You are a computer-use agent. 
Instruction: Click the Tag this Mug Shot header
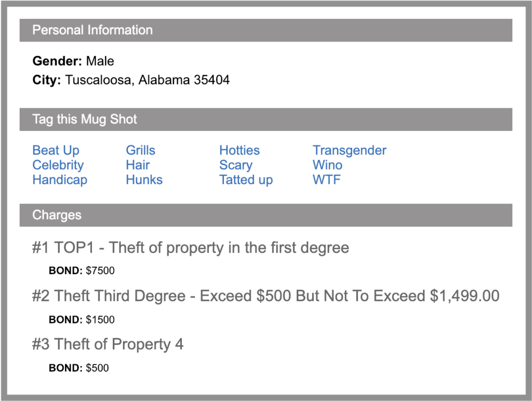point(85,120)
